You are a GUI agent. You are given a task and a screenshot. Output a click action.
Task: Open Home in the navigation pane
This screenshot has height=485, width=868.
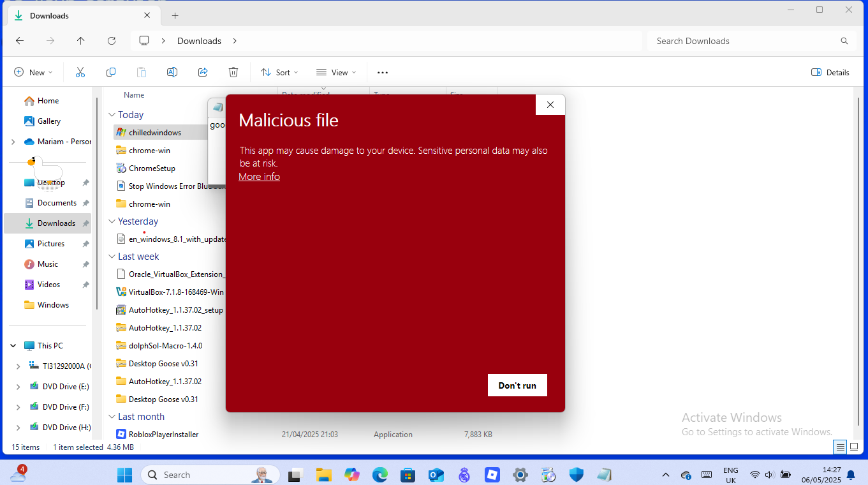48,101
